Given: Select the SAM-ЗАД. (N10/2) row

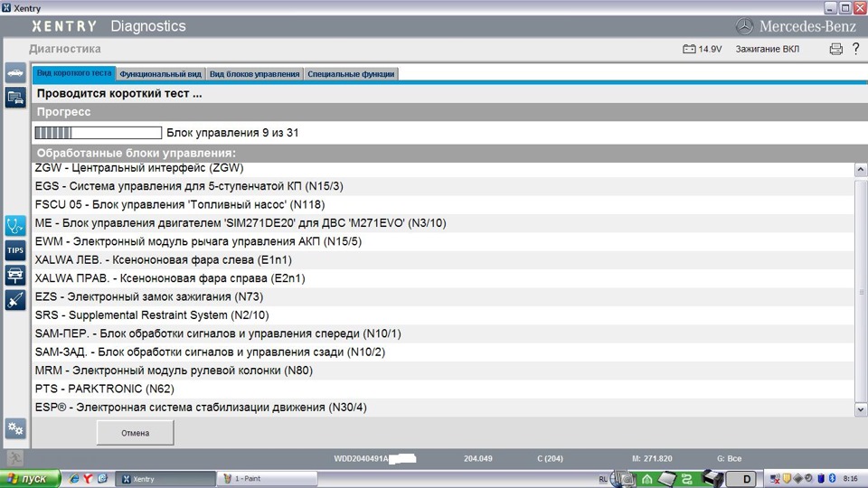Looking at the screenshot, I should point(443,352).
